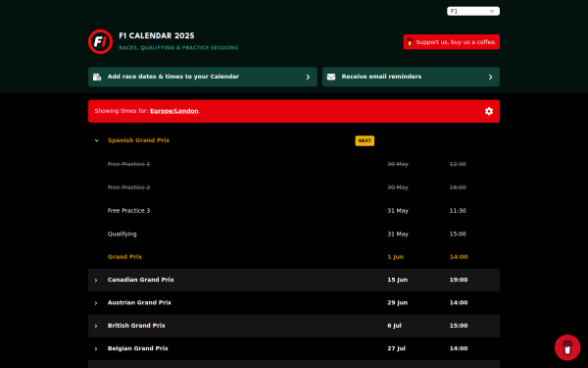
Task: Click the 16:00 Free Practice 2 time
Action: coord(458,187)
